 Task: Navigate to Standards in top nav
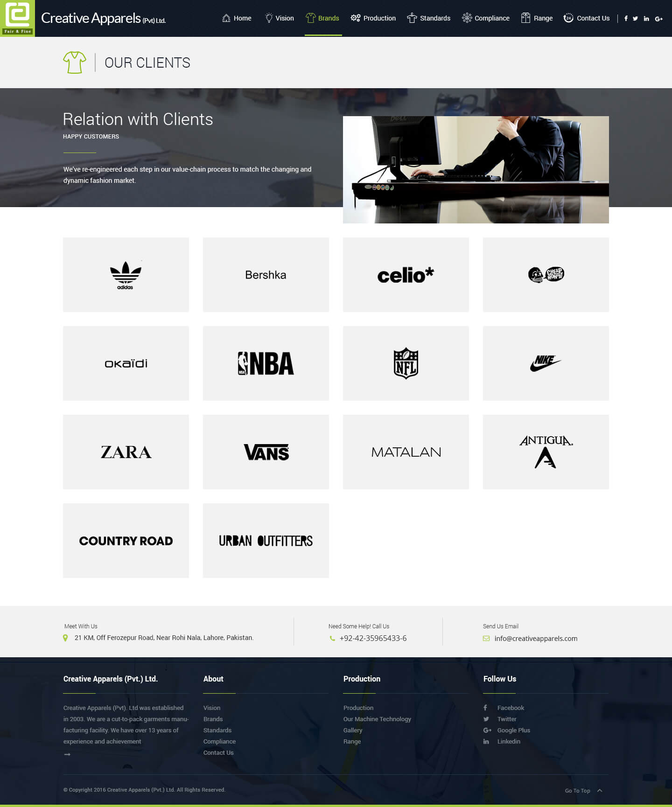pyautogui.click(x=428, y=18)
